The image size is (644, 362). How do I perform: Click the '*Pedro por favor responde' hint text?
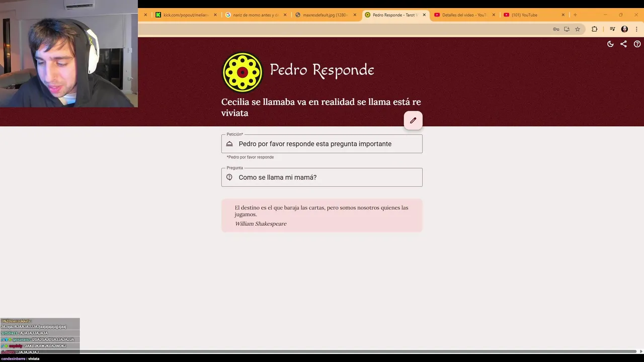coord(250,157)
